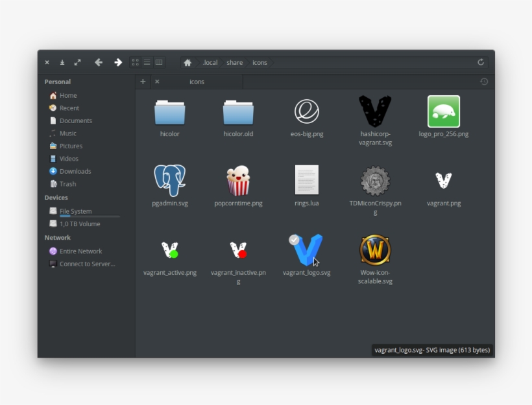The image size is (532, 405).
Task: Open Pictures in the sidebar
Action: click(71, 146)
